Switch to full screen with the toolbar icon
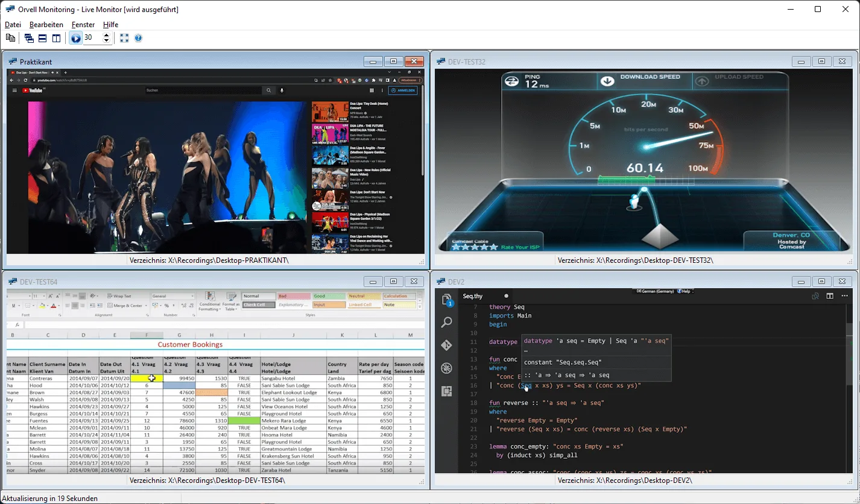Image resolution: width=860 pixels, height=504 pixels. (x=124, y=38)
